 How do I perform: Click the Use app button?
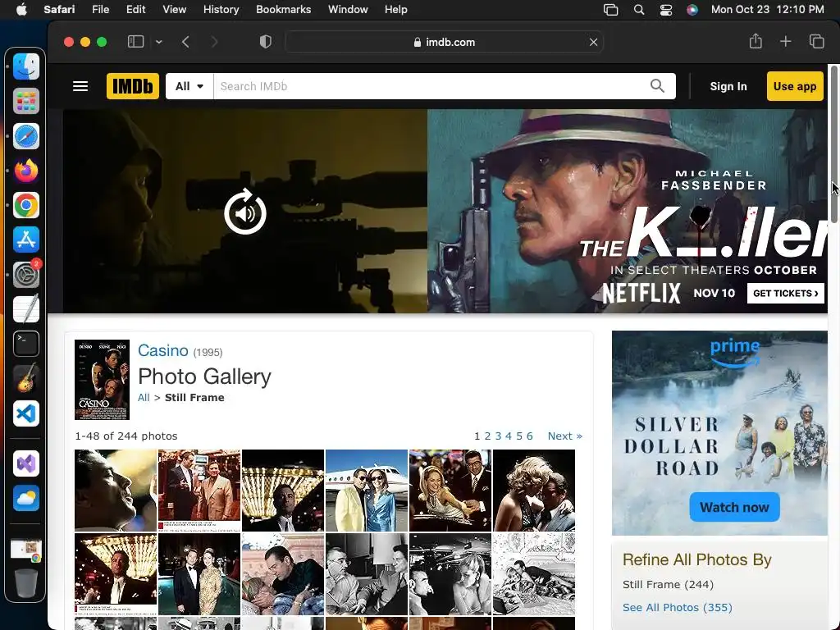795,86
